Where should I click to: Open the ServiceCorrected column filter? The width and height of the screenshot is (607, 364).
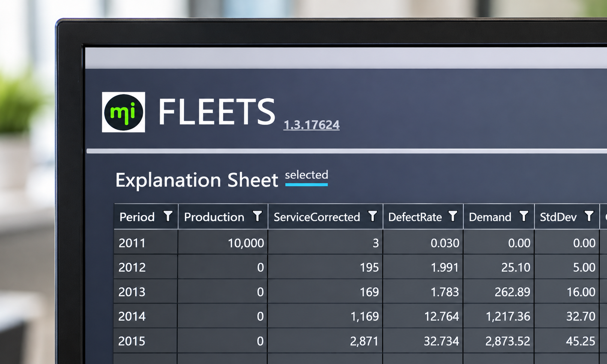[372, 216]
